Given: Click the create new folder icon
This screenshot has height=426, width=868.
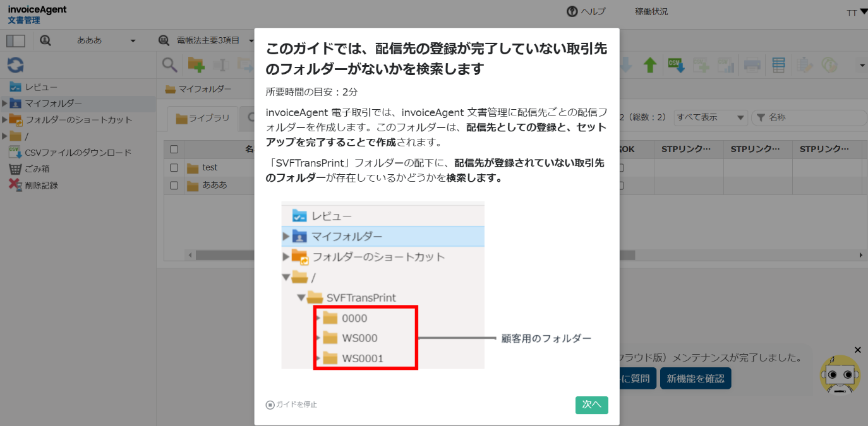Looking at the screenshot, I should click(x=196, y=64).
